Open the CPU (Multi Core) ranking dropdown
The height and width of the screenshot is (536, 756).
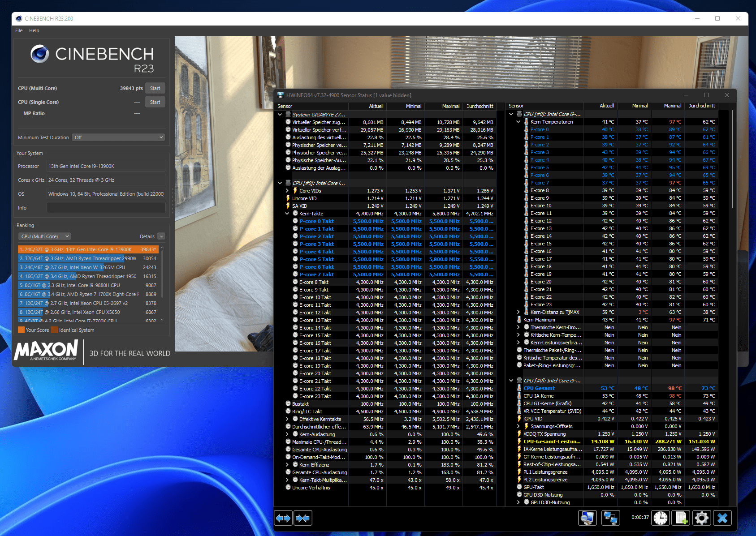pyautogui.click(x=44, y=236)
